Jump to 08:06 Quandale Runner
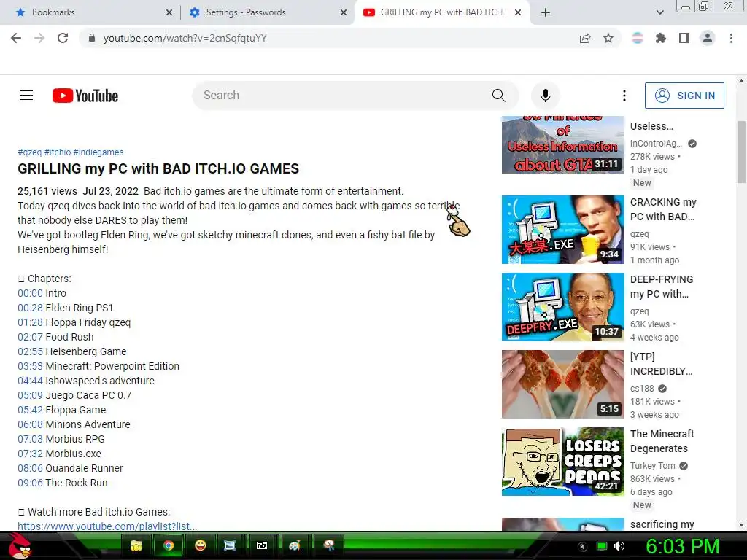 click(x=30, y=468)
